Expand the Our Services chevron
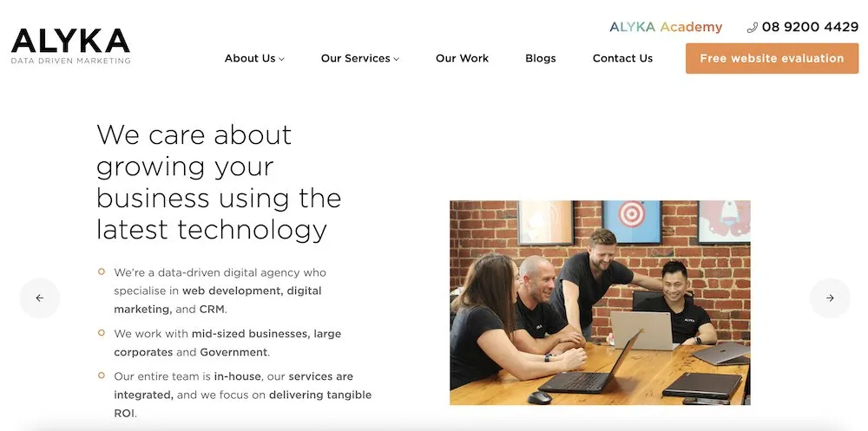868x431 pixels. [397, 59]
